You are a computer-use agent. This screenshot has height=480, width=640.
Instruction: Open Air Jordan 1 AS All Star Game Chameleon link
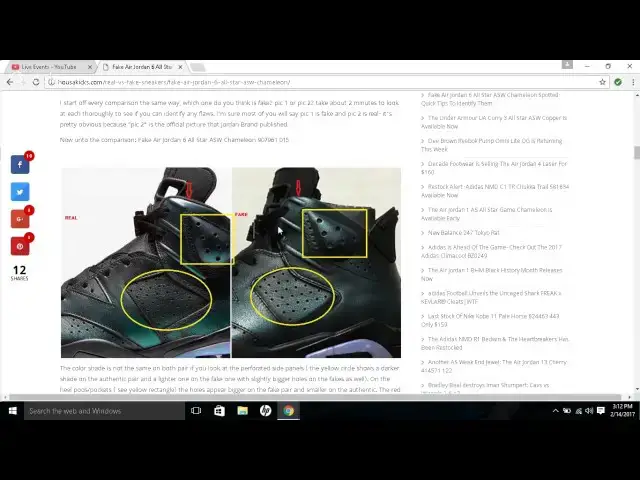tap(487, 214)
